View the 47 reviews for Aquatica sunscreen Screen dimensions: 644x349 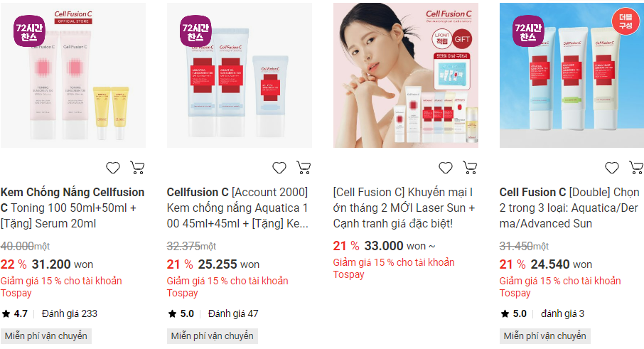click(x=233, y=313)
